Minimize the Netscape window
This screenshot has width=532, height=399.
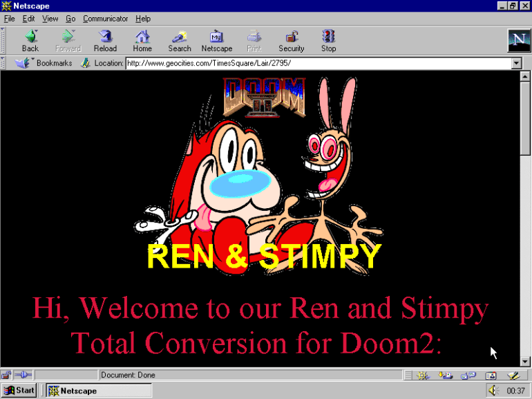coord(502,6)
